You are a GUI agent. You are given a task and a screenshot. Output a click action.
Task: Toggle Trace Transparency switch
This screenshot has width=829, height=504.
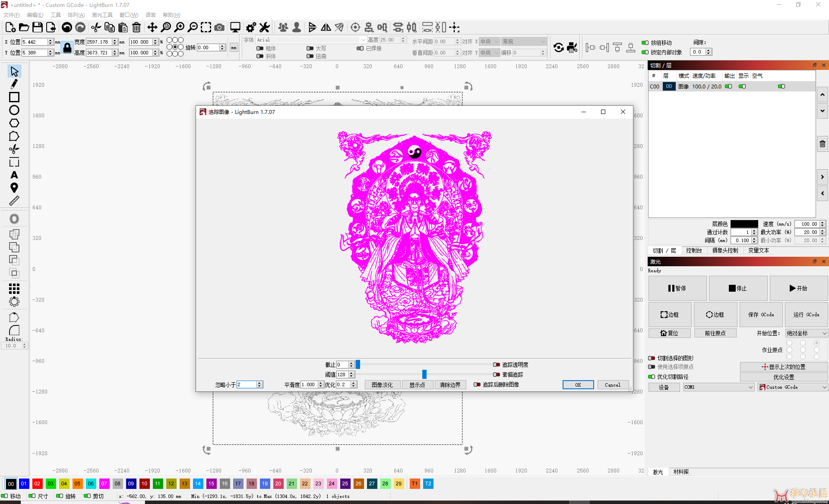point(497,365)
